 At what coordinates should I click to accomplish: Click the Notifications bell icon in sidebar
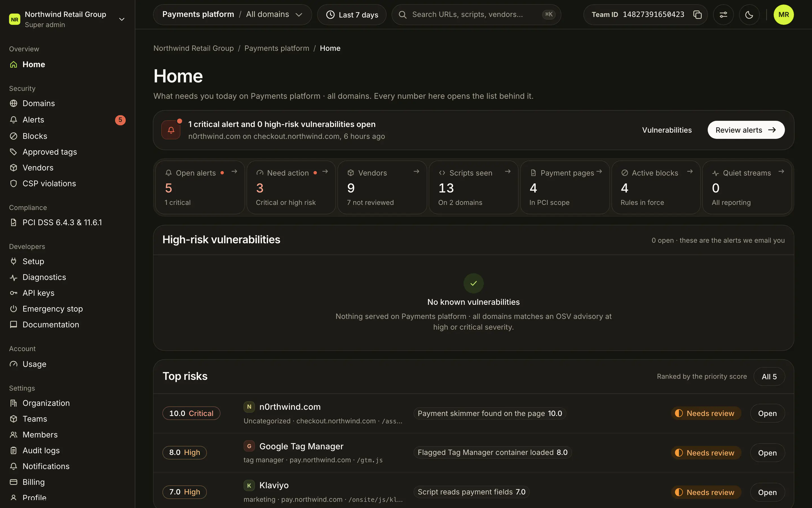click(14, 466)
